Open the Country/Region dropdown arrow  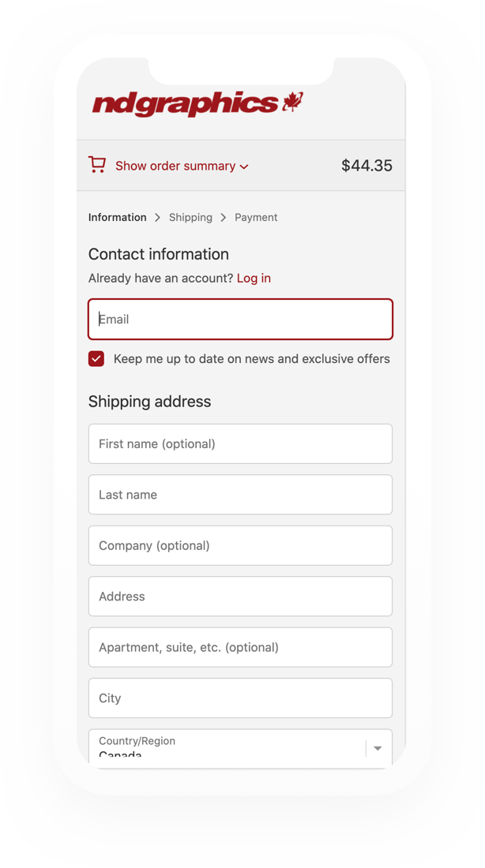pos(378,748)
